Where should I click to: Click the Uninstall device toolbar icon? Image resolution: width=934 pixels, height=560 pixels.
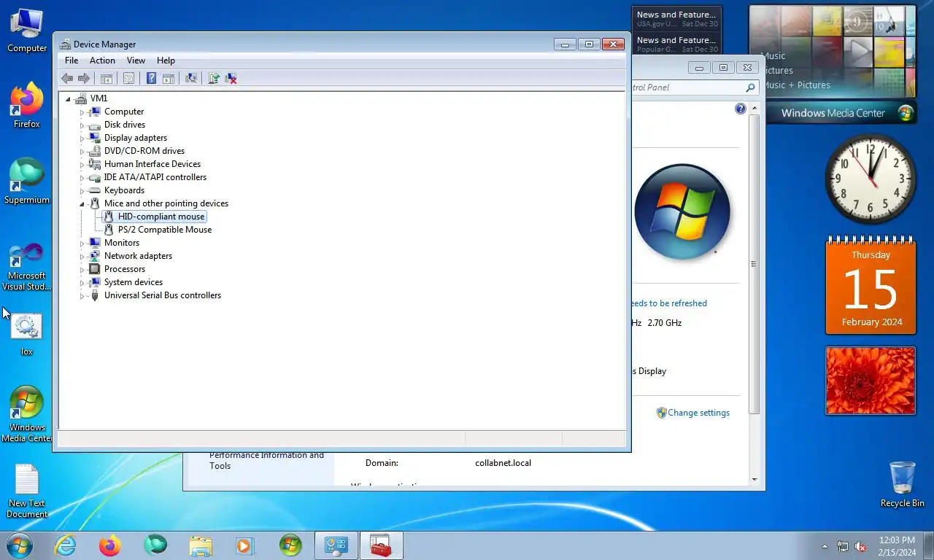click(231, 78)
